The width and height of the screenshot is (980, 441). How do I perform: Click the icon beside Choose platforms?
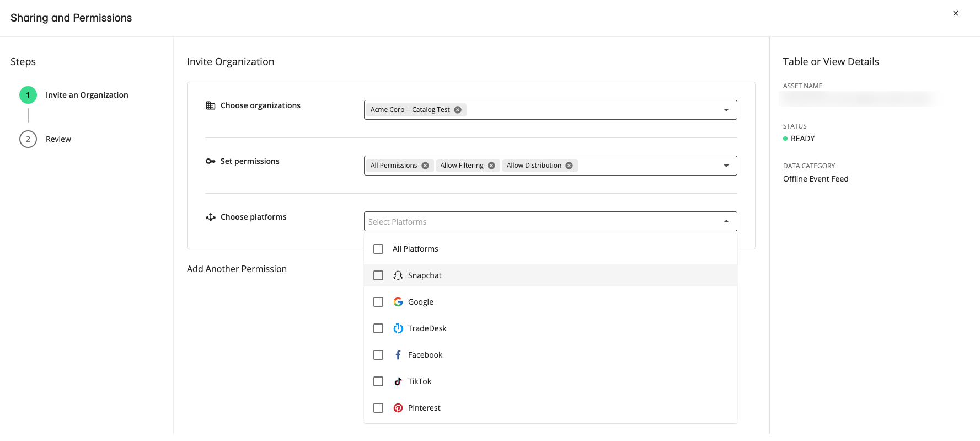coord(211,217)
